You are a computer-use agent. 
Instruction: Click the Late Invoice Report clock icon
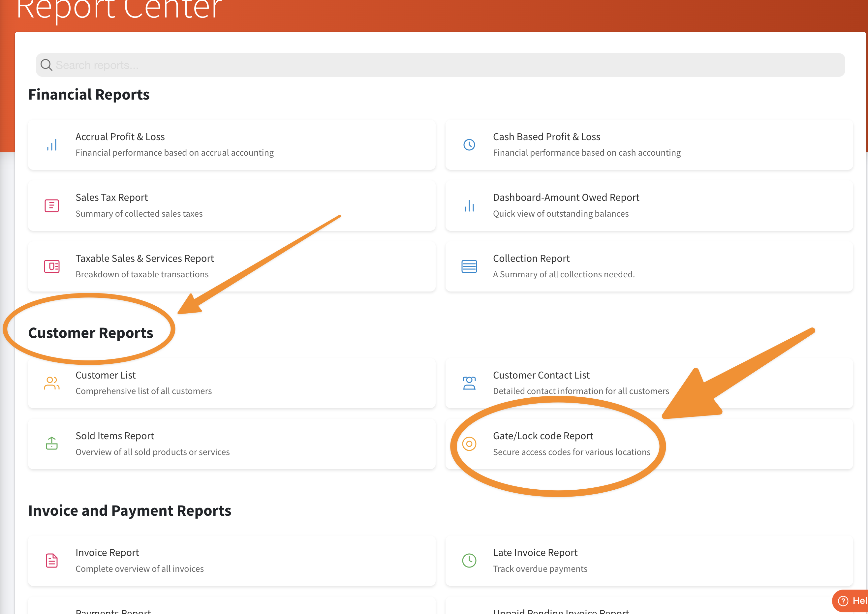tap(469, 560)
